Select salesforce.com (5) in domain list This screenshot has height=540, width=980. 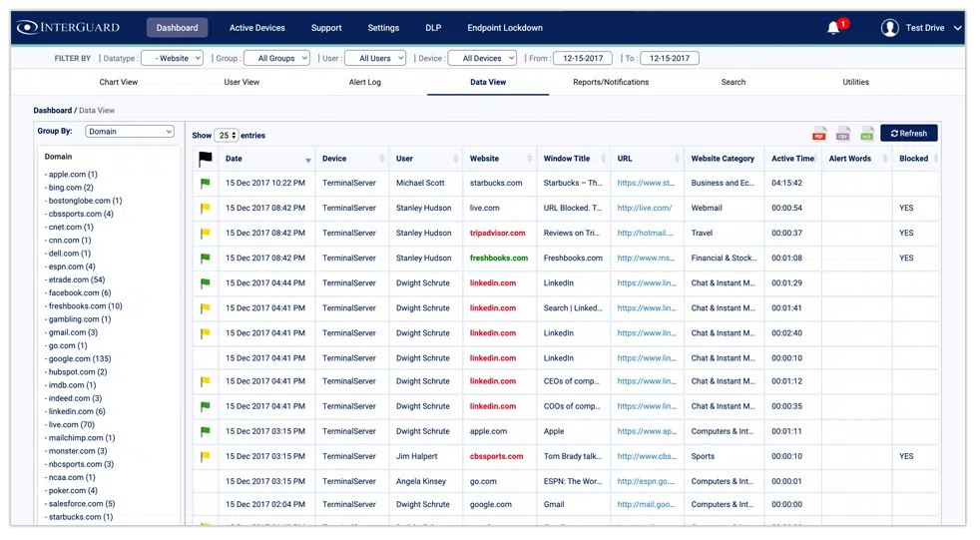pos(82,504)
